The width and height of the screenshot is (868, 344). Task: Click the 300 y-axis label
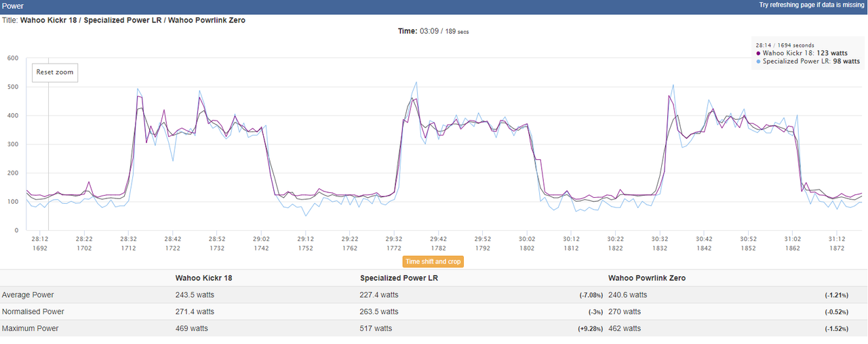click(12, 144)
